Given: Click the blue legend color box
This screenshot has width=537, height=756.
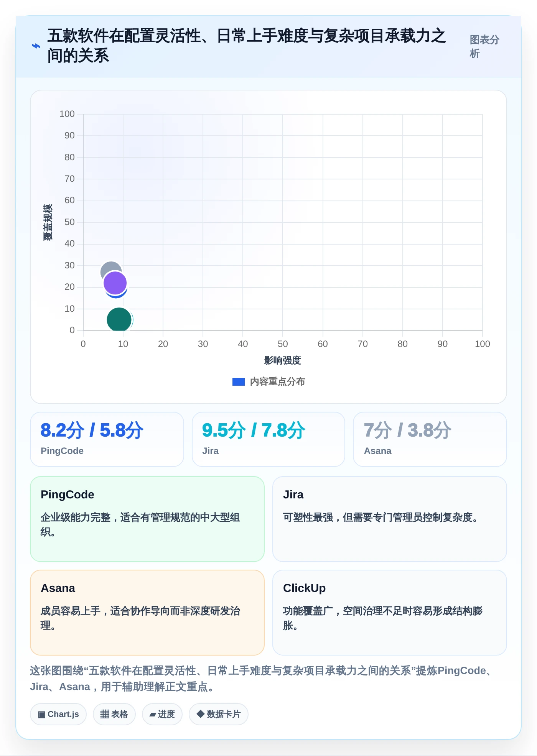Looking at the screenshot, I should pos(239,382).
